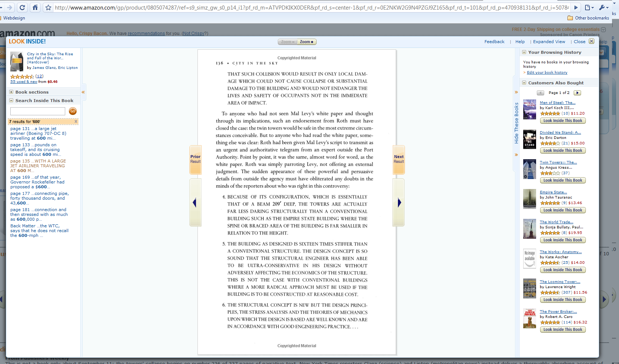Click the browser reload icon
This screenshot has height=364, width=619.
tap(22, 7)
